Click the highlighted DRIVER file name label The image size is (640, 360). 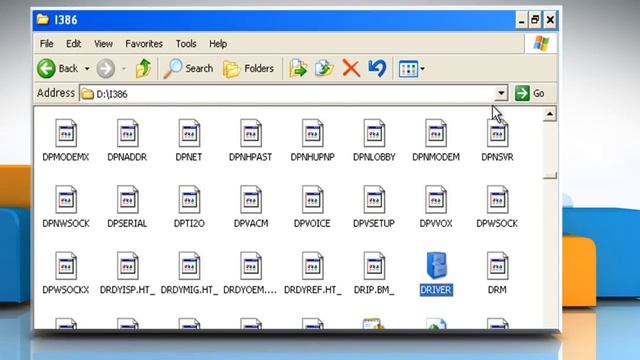pyautogui.click(x=436, y=290)
